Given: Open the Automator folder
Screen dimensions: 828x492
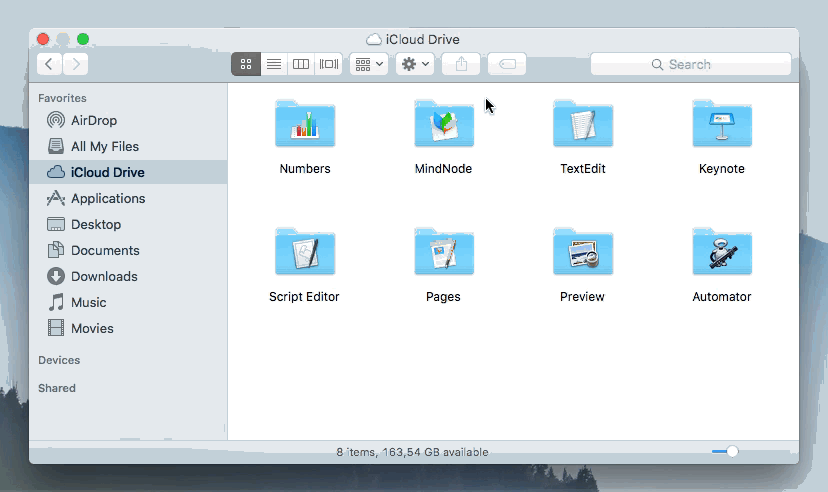Looking at the screenshot, I should pyautogui.click(x=722, y=252).
